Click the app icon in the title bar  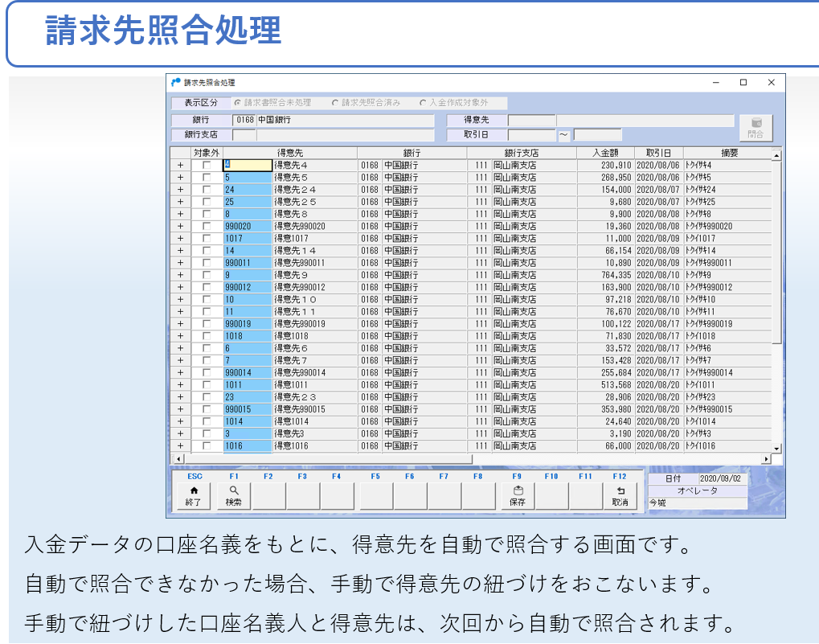176,83
